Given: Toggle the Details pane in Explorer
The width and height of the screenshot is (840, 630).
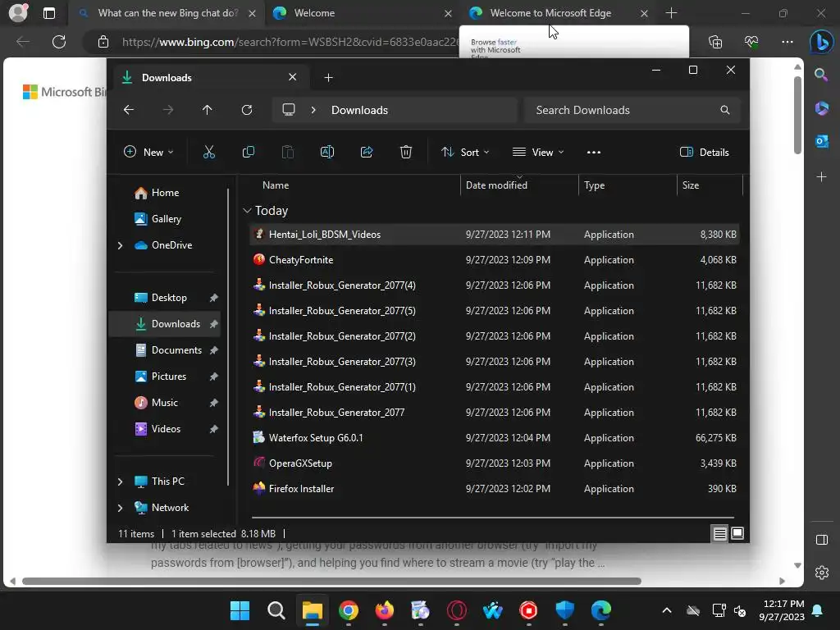Looking at the screenshot, I should click(x=704, y=152).
